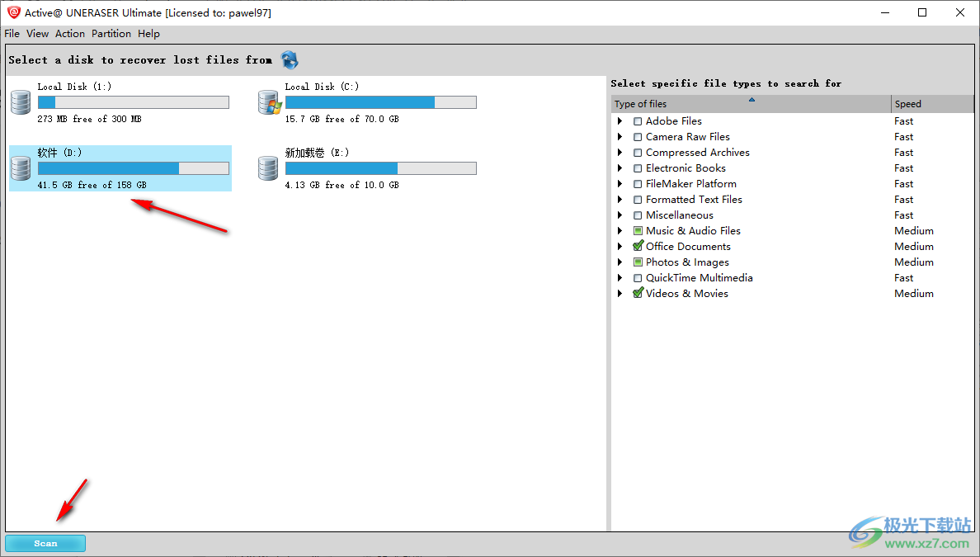Open the Help menu
The image size is (980, 557).
(x=148, y=34)
